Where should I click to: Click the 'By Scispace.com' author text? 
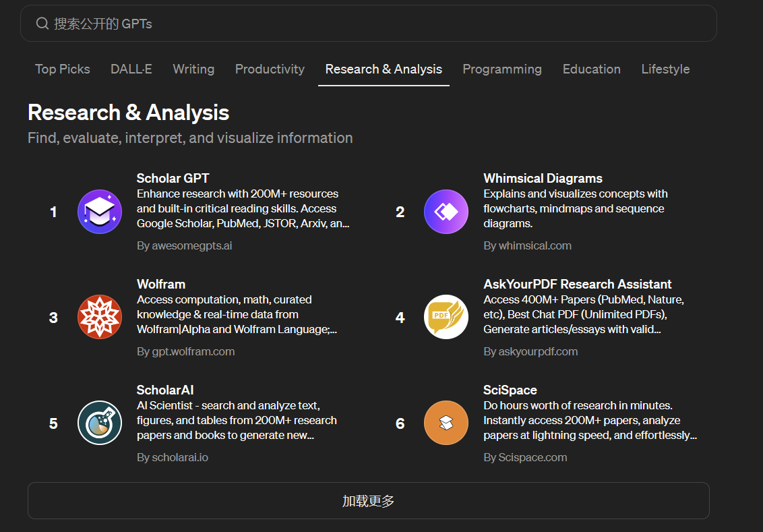tap(525, 458)
